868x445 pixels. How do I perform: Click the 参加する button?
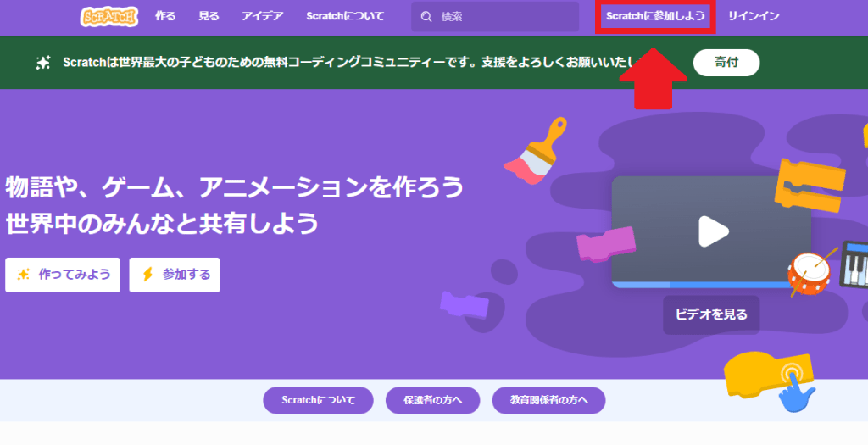tap(175, 275)
